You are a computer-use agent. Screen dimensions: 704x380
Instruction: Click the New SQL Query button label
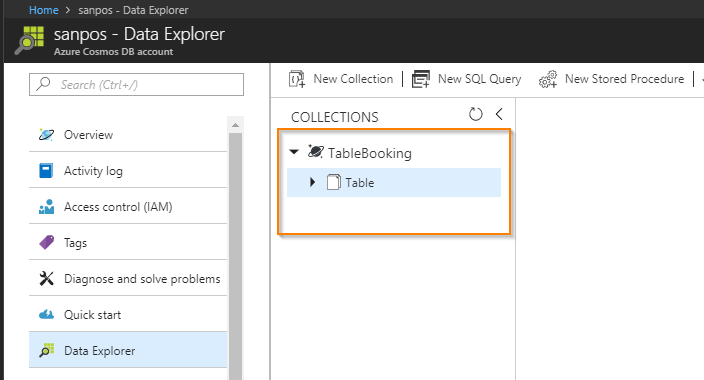click(x=480, y=79)
